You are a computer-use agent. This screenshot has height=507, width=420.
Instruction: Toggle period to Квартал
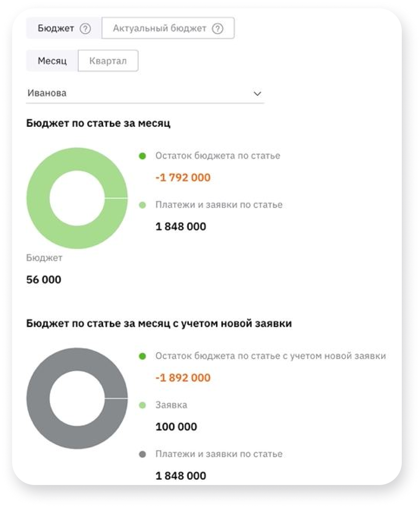(108, 61)
